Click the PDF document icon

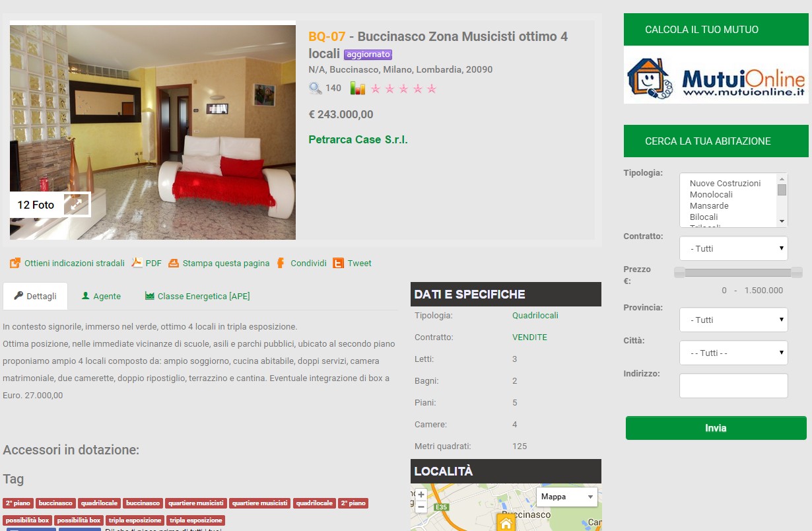(137, 263)
